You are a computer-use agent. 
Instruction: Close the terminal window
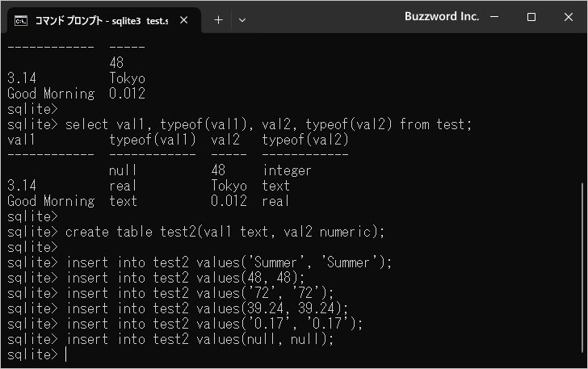[568, 17]
